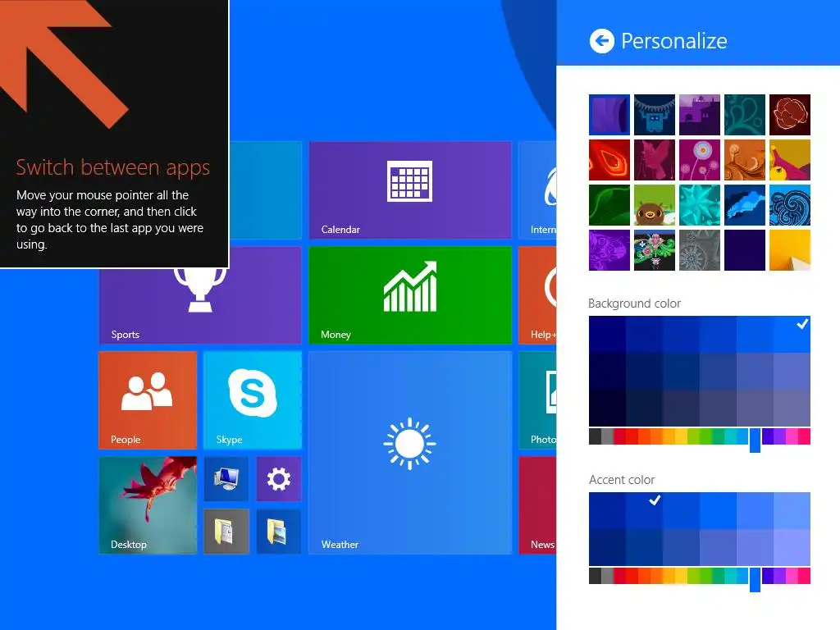This screenshot has width=840, height=630.
Task: Select the yellow paper-fold background thumbnail
Action: [790, 249]
